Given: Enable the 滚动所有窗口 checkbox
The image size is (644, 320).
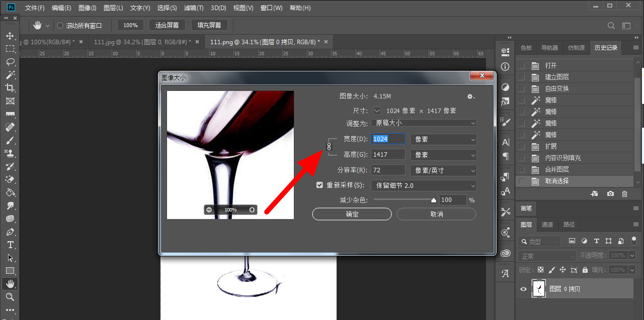Looking at the screenshot, I should pyautogui.click(x=60, y=25).
